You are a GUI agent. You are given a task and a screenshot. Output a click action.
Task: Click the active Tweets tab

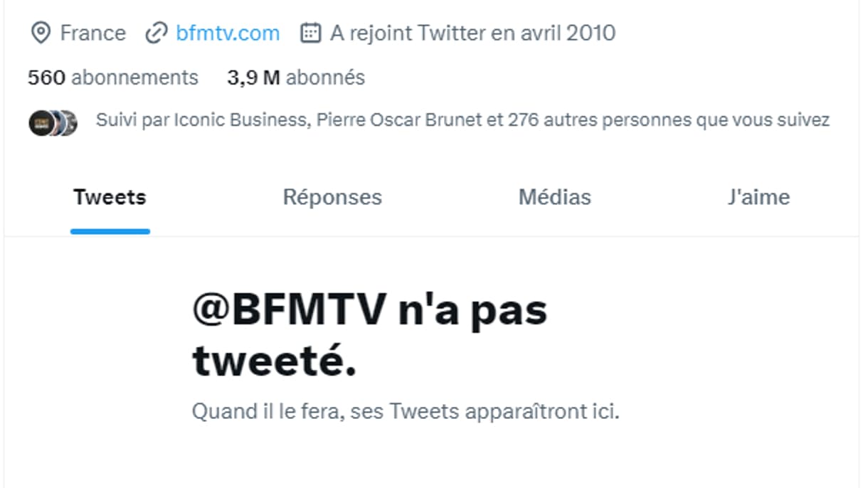(110, 197)
